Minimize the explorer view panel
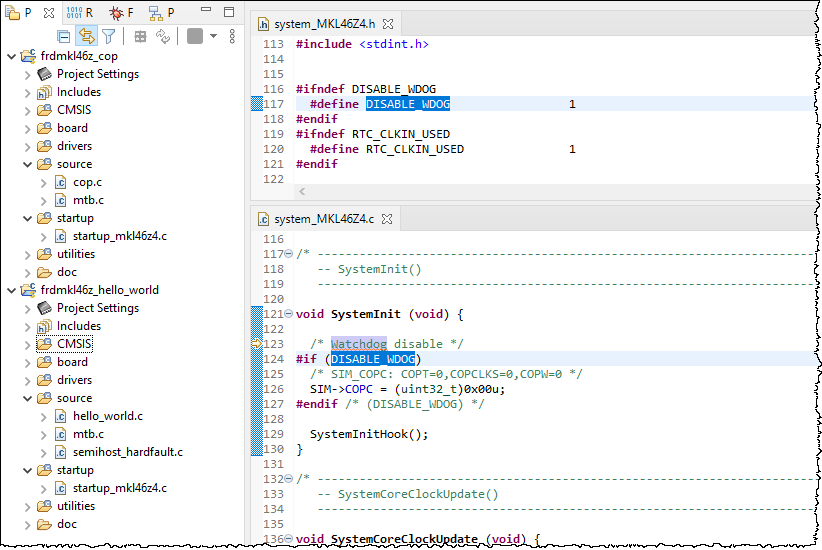Image resolution: width=822 pixels, height=550 pixels. click(206, 10)
